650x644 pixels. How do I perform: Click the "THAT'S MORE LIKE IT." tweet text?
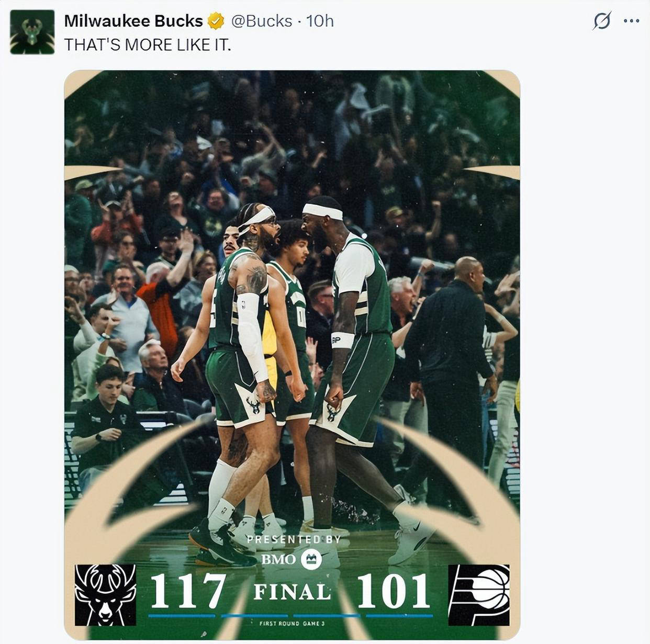pos(147,45)
